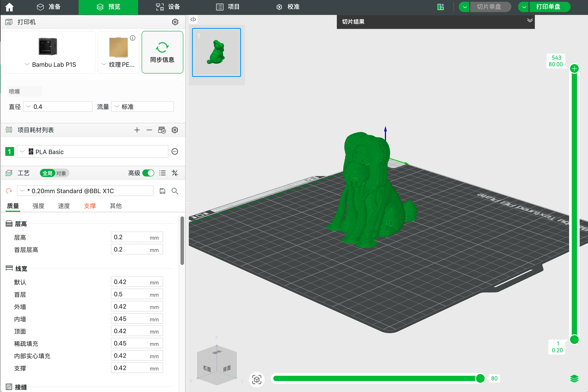This screenshot has height=392, width=588.
Task: Open process settings list view icon
Action: [x=162, y=173]
